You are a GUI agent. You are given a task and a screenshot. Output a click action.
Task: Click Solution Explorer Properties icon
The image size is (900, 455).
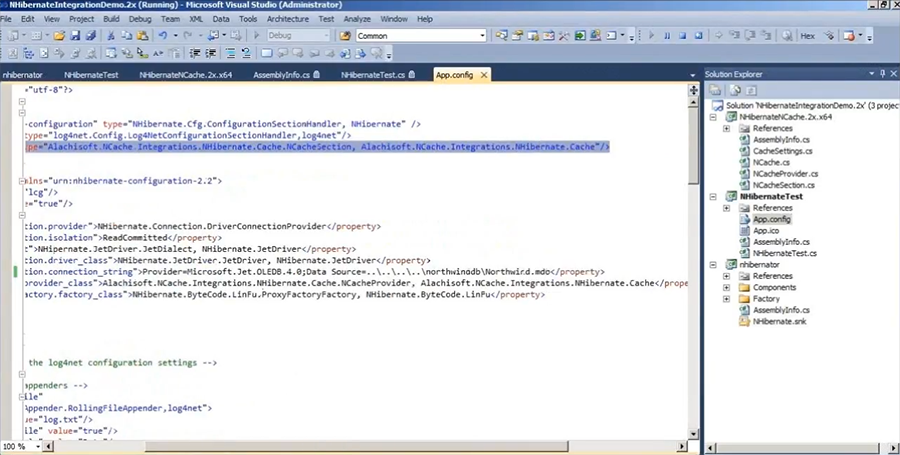click(715, 90)
